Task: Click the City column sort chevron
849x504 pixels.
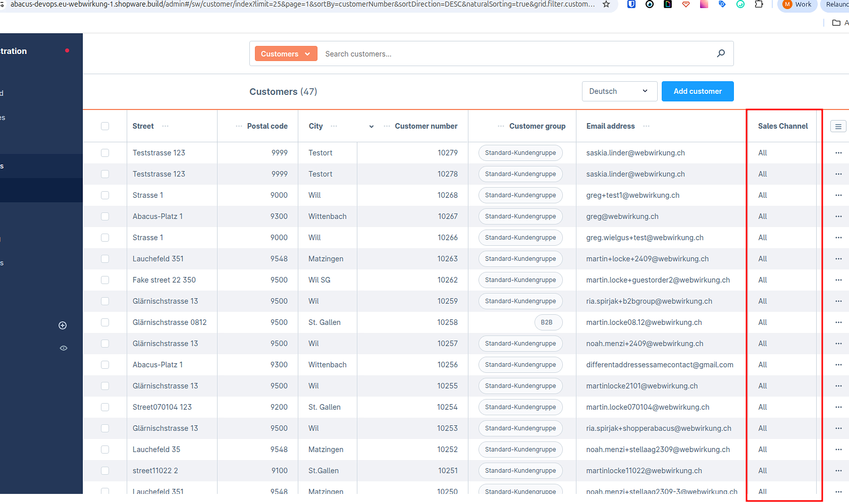Action: [x=372, y=127]
